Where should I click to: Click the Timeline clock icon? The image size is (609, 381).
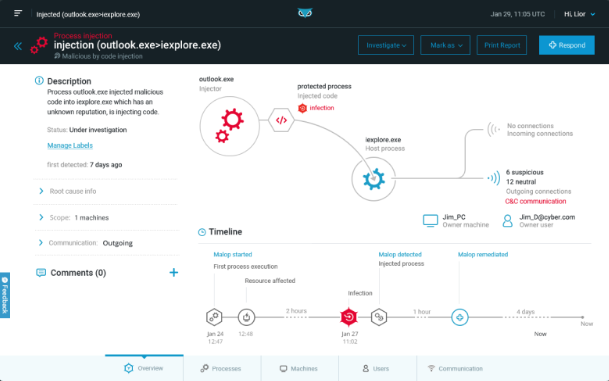click(202, 232)
